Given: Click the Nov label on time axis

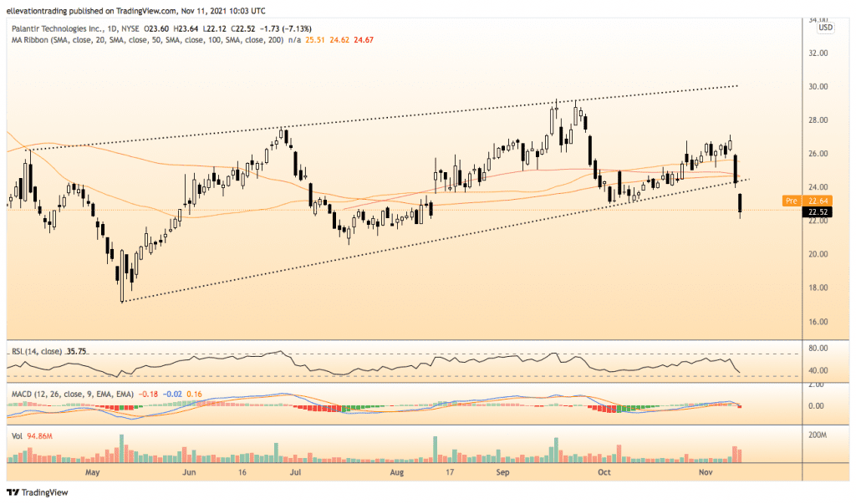Looking at the screenshot, I should 706,472.
